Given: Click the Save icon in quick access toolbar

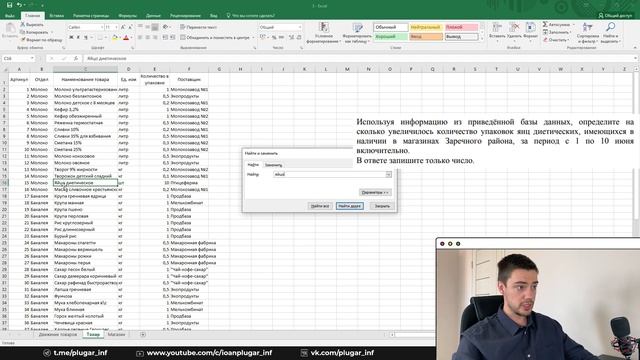Looking at the screenshot, I should coord(9,5).
